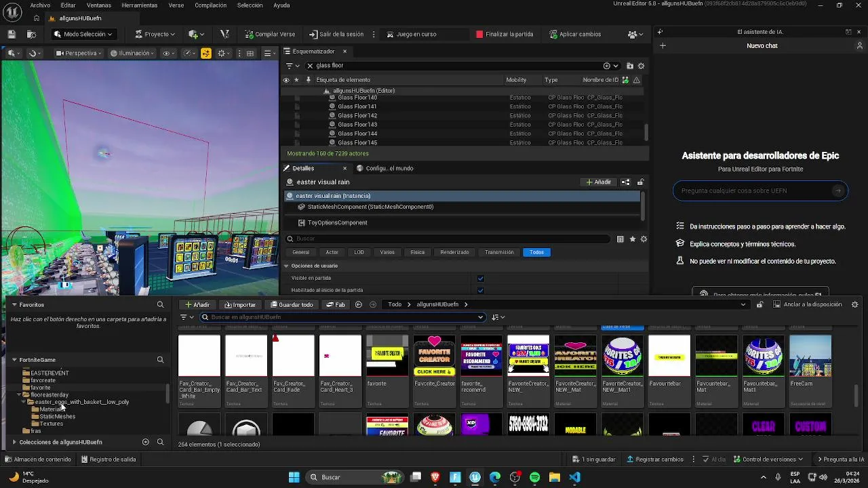Open the Compilación menu

click(210, 5)
